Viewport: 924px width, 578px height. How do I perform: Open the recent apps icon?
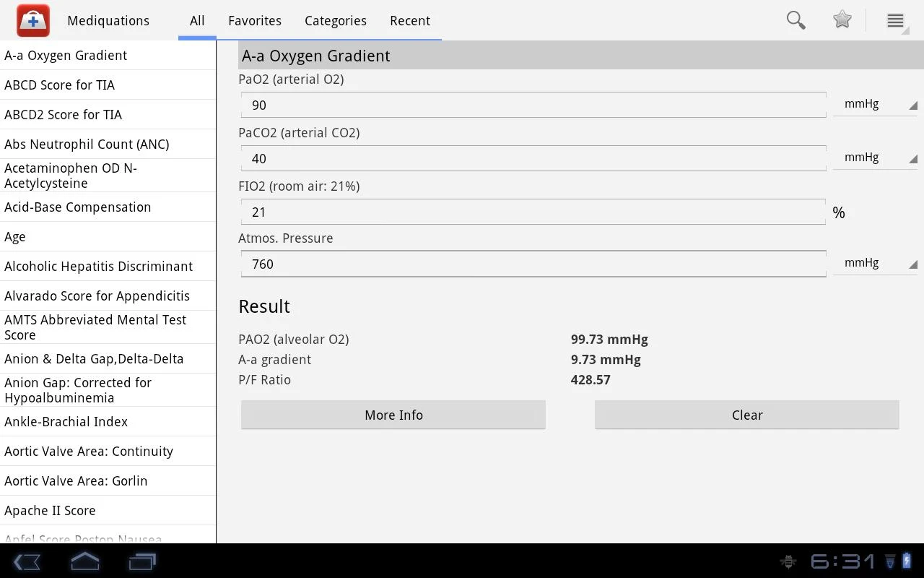coord(142,561)
